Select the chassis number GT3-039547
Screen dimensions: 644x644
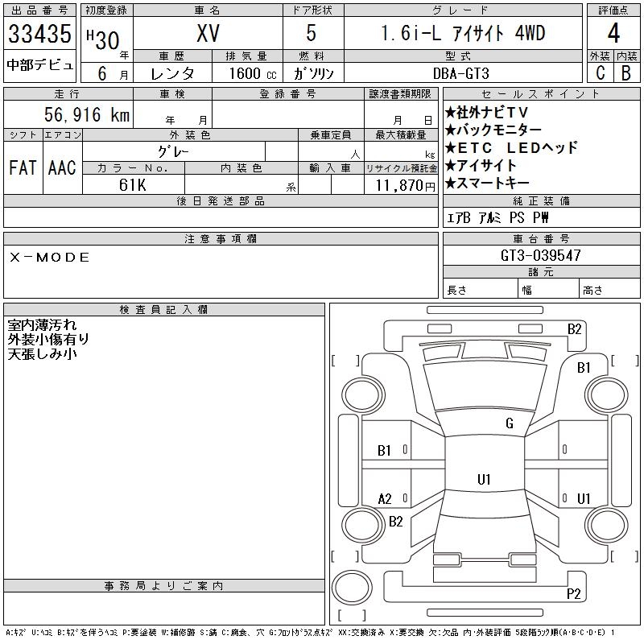[x=540, y=255]
